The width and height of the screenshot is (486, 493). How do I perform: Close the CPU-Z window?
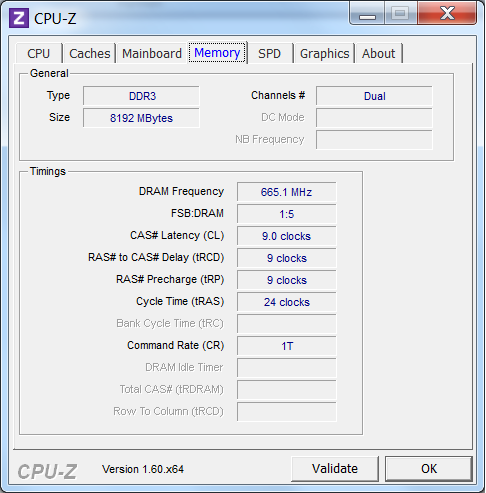coord(447,13)
